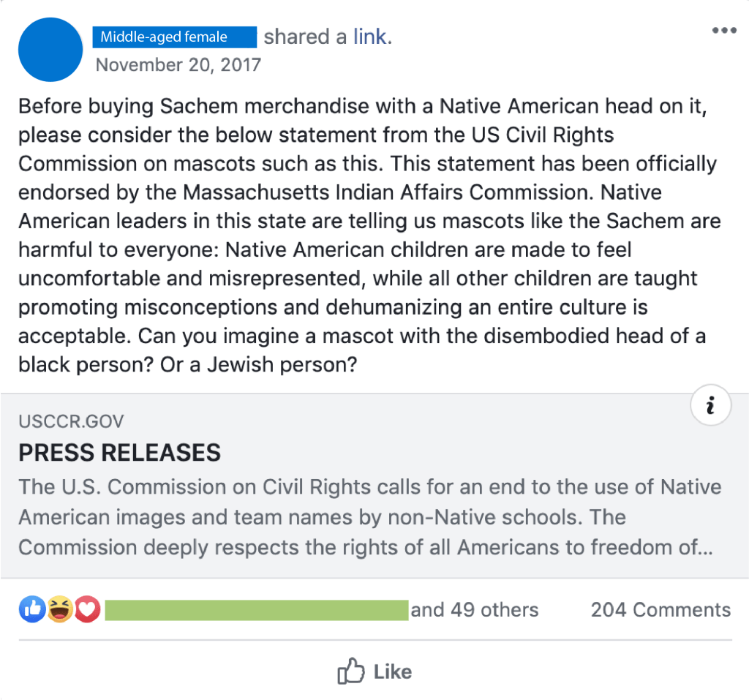Follow the blue "link" hyperlink in header
The image size is (749, 700).
[x=370, y=37]
